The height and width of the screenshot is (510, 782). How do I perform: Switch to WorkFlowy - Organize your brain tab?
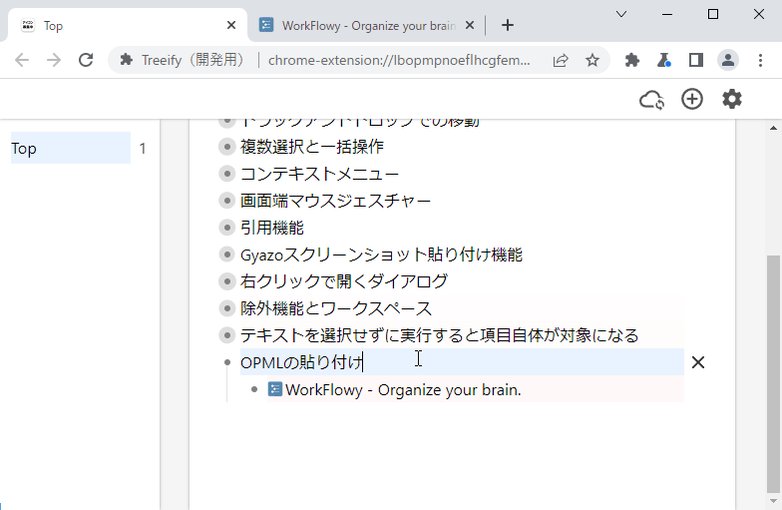point(368,25)
